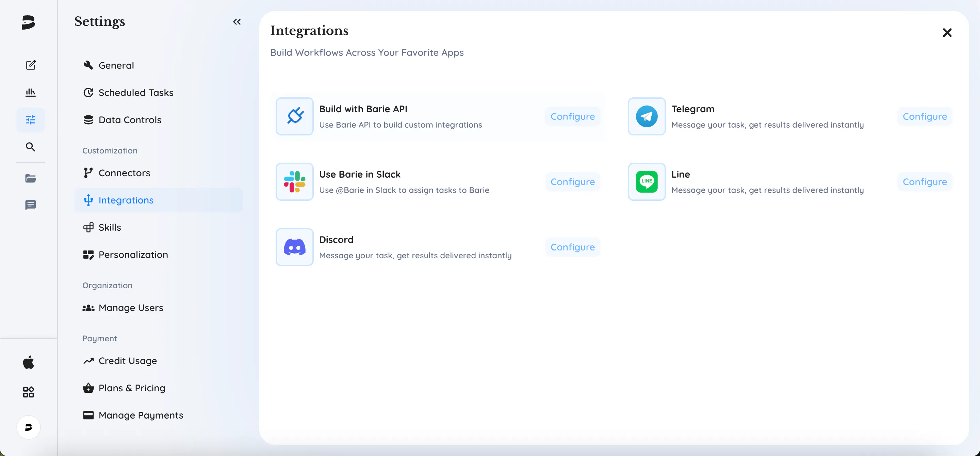Click the dashboard icon beside Personalization
Viewport: 980px width, 456px height.
click(88, 255)
